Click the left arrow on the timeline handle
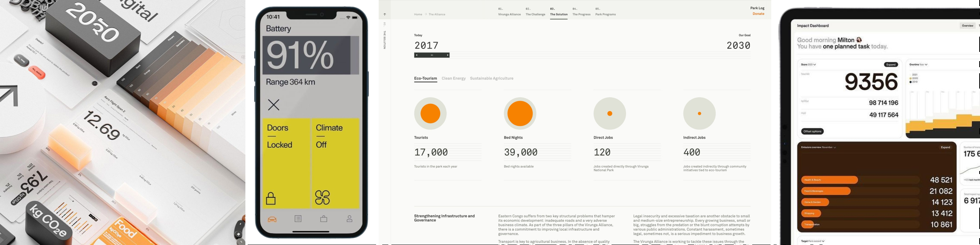 pos(417,55)
